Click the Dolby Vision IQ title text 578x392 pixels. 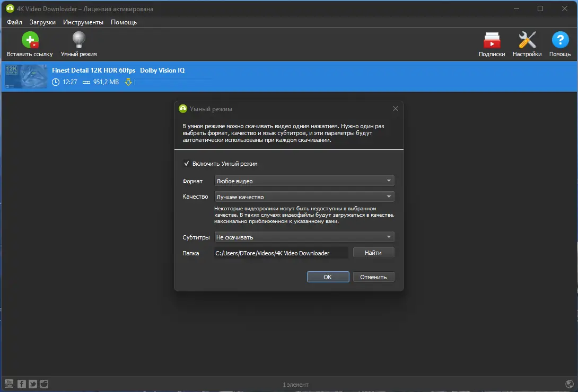click(x=162, y=70)
